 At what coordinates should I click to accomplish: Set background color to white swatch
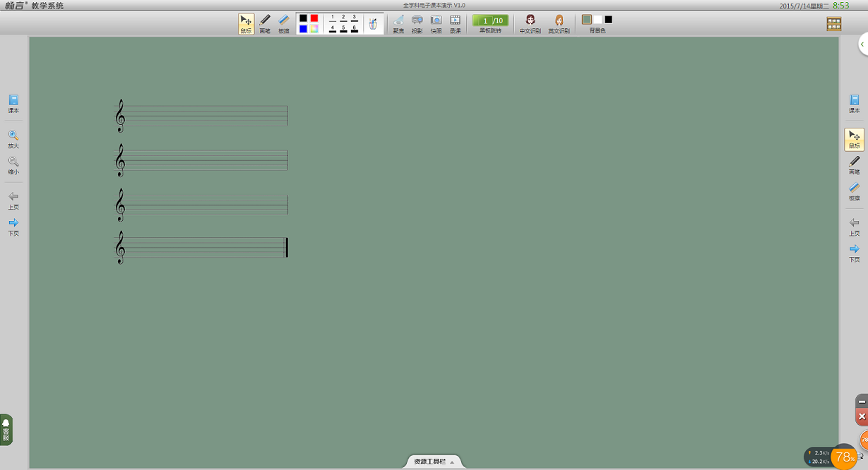click(598, 19)
